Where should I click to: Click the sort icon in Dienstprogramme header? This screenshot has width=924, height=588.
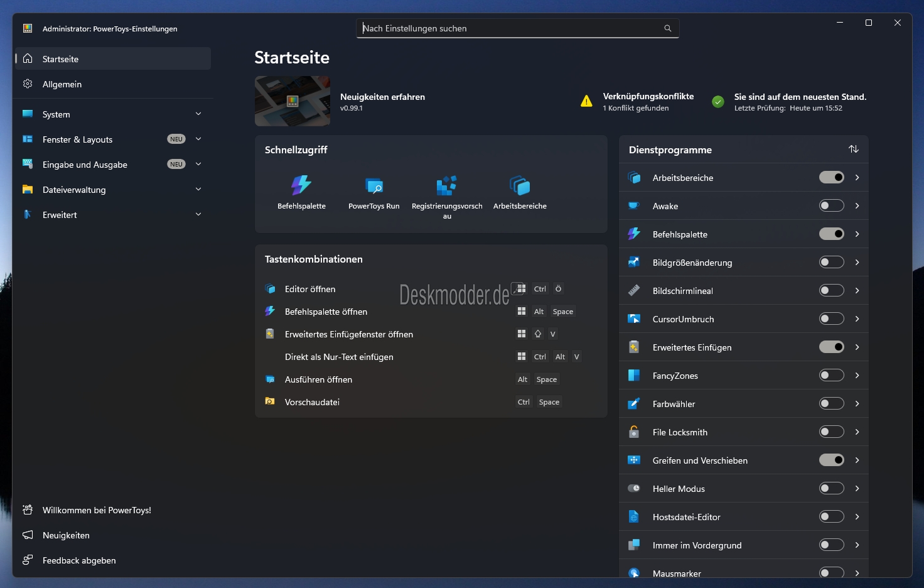853,150
